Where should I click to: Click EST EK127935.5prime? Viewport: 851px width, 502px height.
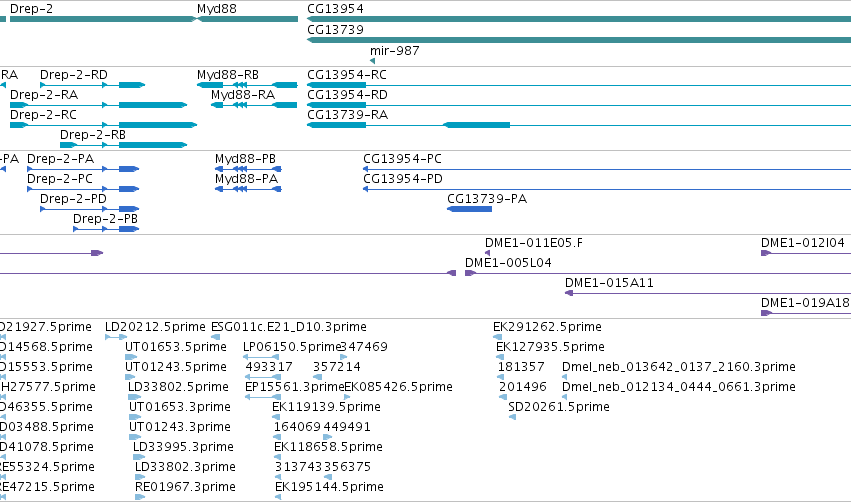[550, 347]
